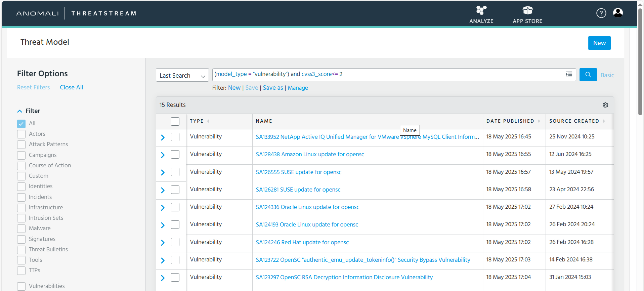Screen dimensions: 644x291
Task: Expand the SA124246 Red Hat row
Action: tap(163, 243)
